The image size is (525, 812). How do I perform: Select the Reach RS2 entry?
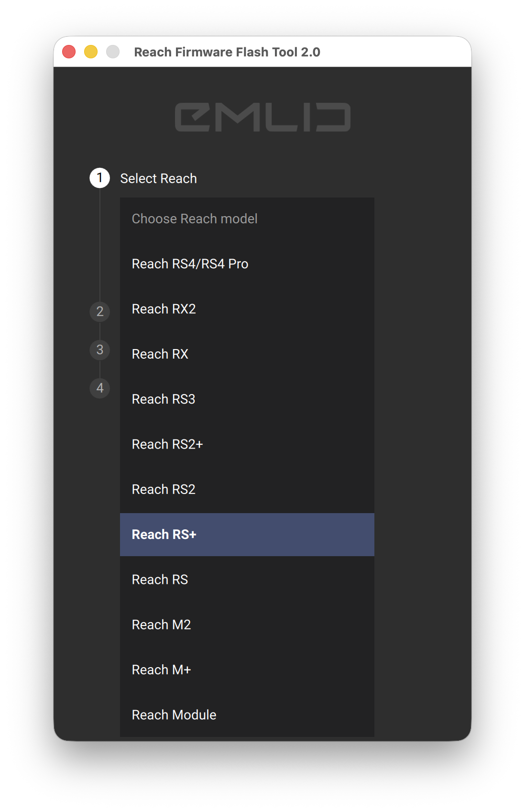[x=247, y=490]
